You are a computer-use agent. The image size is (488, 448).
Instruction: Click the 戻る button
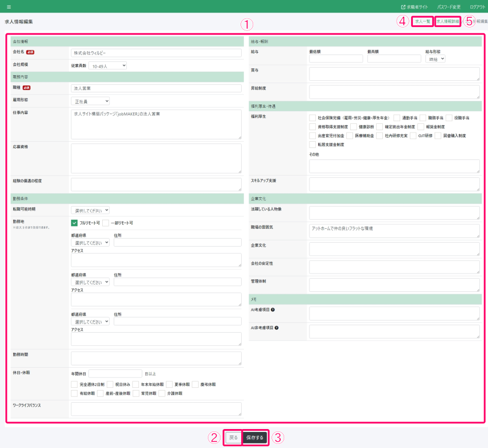pos(233,438)
